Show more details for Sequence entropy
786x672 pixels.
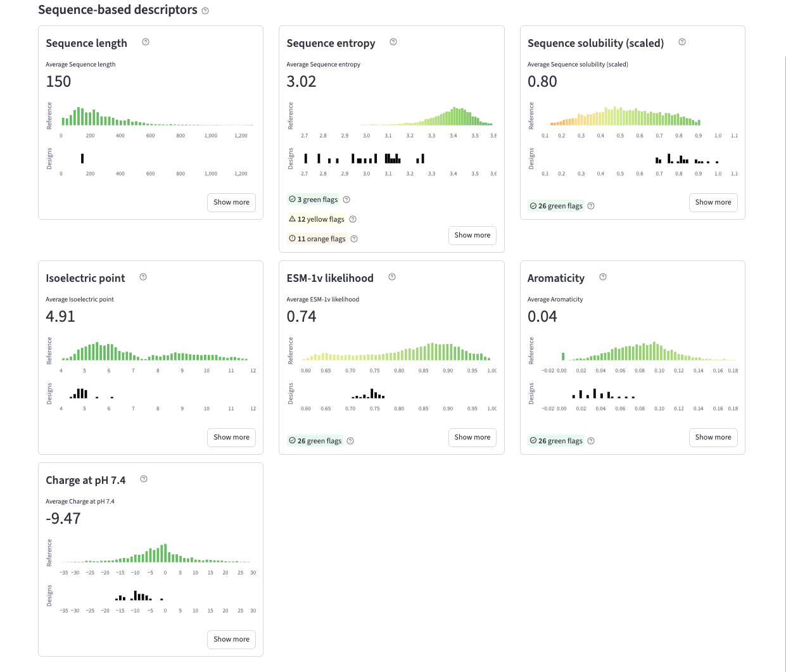point(472,235)
